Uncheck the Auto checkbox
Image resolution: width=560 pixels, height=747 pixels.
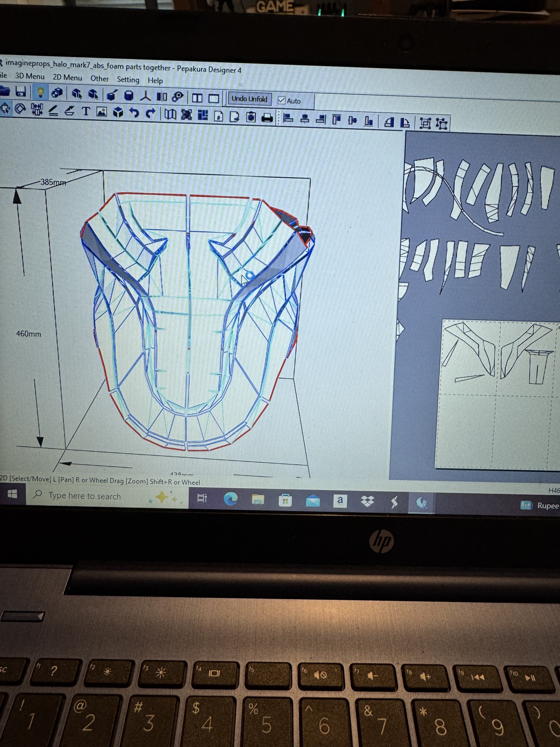click(x=281, y=100)
